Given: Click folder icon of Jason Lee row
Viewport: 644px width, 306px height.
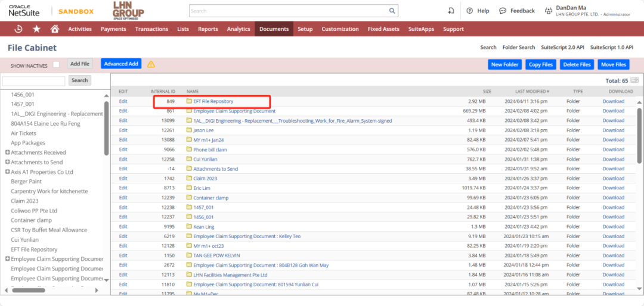Looking at the screenshot, I should pyautogui.click(x=190, y=130).
